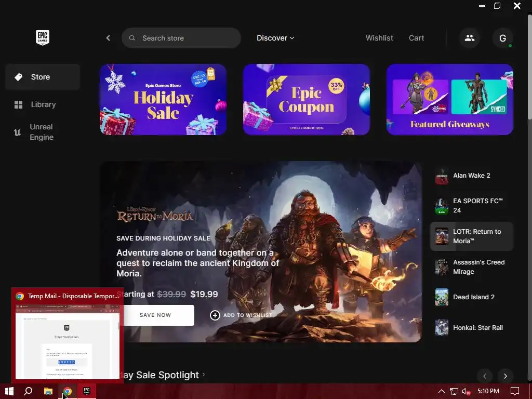Select Dead Island 2 in the list

[x=472, y=297]
